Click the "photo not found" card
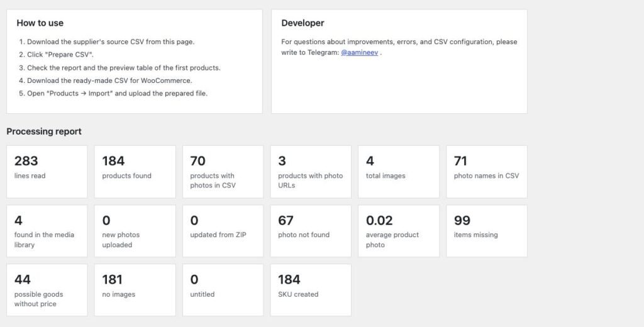The height and width of the screenshot is (327, 644). 311,231
